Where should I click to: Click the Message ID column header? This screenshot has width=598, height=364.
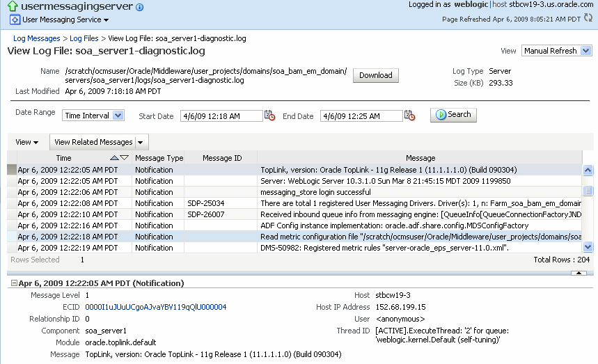[222, 158]
